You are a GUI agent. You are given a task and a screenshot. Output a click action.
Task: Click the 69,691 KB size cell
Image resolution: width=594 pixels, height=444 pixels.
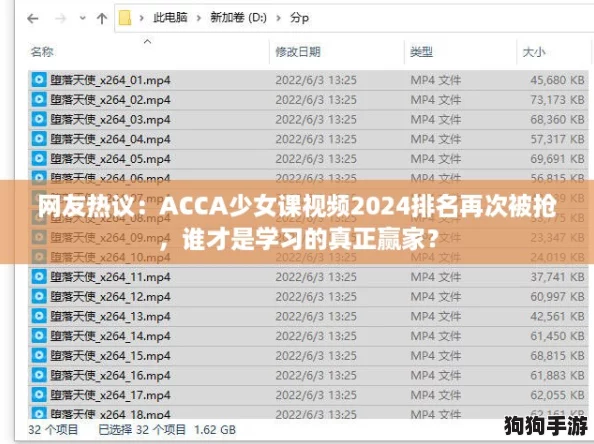click(x=557, y=159)
